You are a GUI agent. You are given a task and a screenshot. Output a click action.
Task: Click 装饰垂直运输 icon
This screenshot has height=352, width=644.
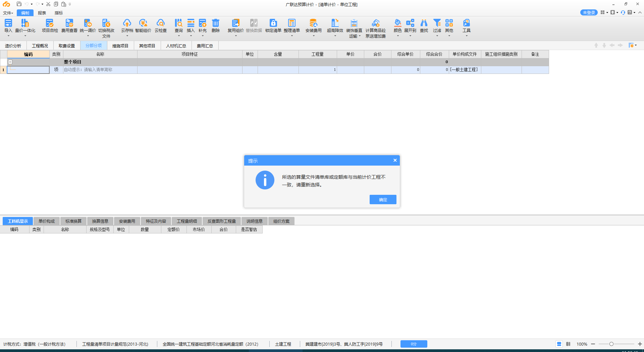pyautogui.click(x=354, y=23)
